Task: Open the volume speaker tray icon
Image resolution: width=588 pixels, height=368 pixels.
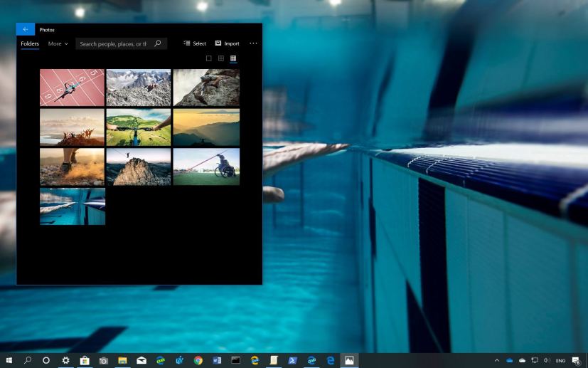Action: coord(547,360)
